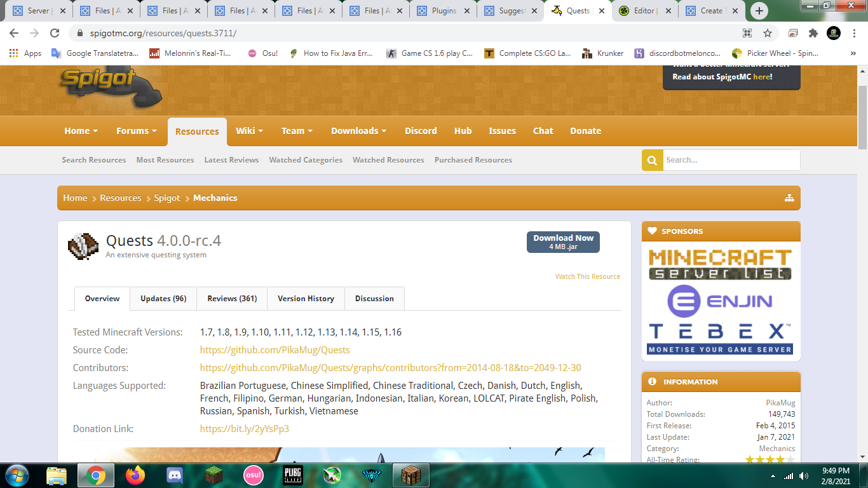Open the Apps bookmarks shortcut
This screenshot has width=868, height=488.
[25, 53]
